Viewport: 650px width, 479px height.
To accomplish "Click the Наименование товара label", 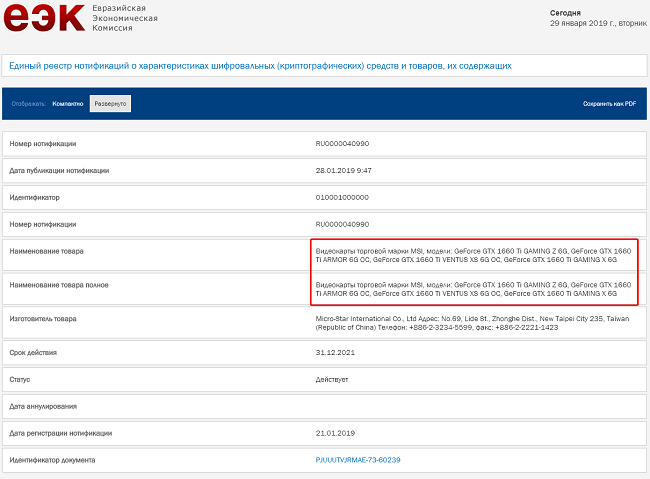I will pos(46,251).
